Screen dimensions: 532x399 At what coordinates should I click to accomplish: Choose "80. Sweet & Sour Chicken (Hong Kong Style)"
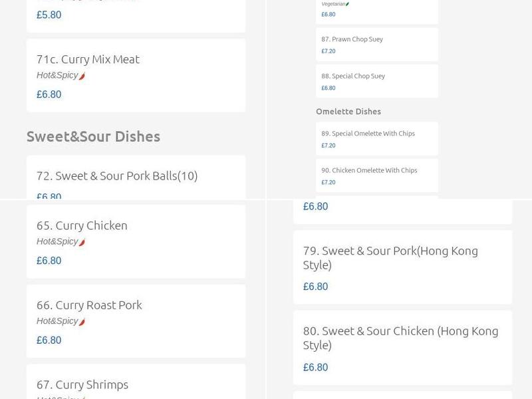click(x=400, y=338)
